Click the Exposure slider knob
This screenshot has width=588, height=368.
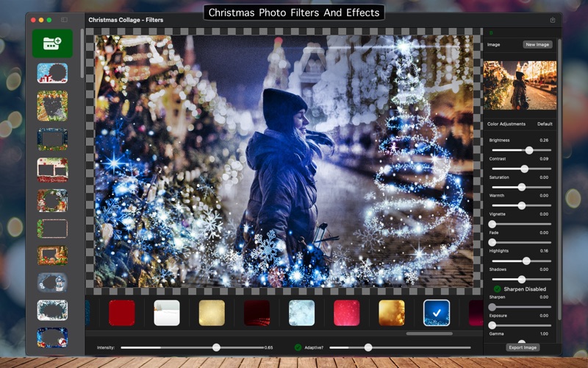pos(492,325)
